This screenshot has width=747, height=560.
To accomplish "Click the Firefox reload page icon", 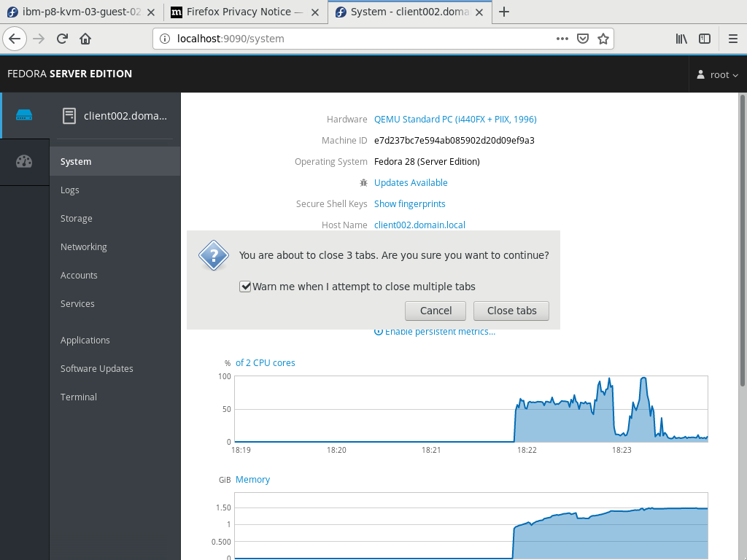I will 62,39.
